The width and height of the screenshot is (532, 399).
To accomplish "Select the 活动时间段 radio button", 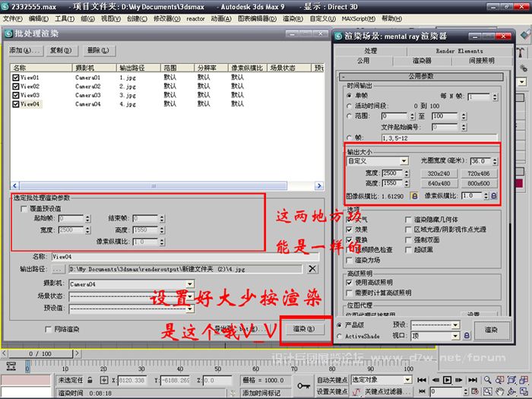I will (x=349, y=106).
